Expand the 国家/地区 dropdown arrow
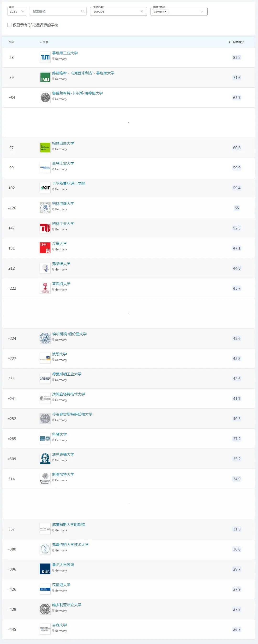Image resolution: width=258 pixels, height=644 pixels. (202, 12)
